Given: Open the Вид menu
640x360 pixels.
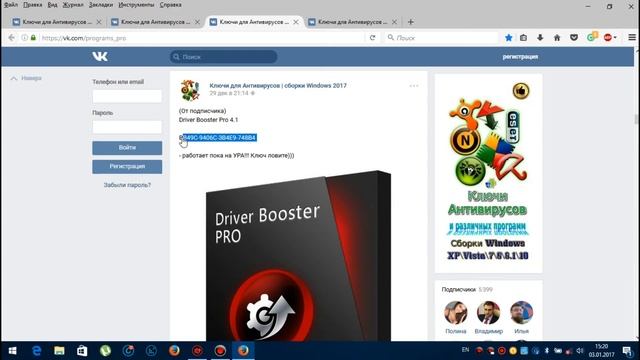Looking at the screenshot, I should (x=52, y=5).
